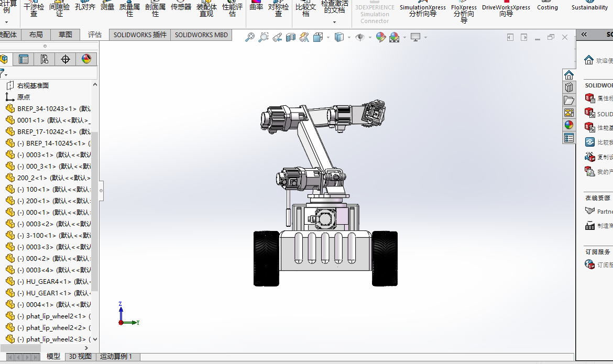613x364 pixels.
Task: Open Hide/Show Items eye icon
Action: (360, 37)
